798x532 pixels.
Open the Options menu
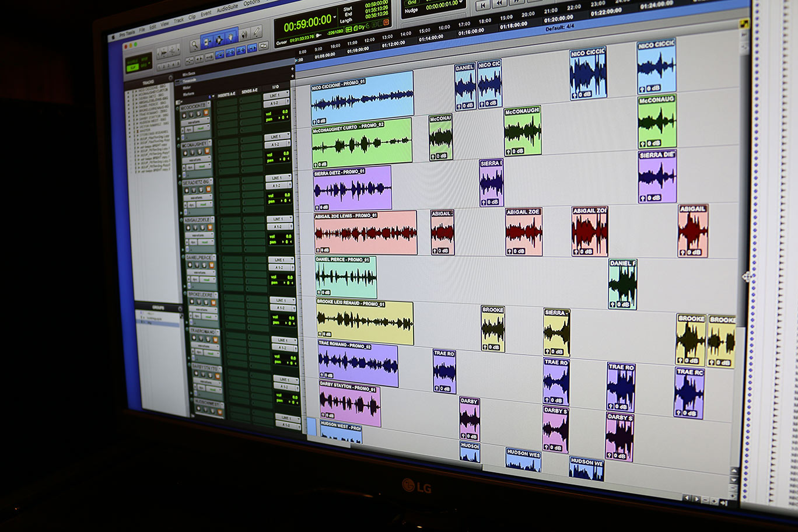point(251,3)
